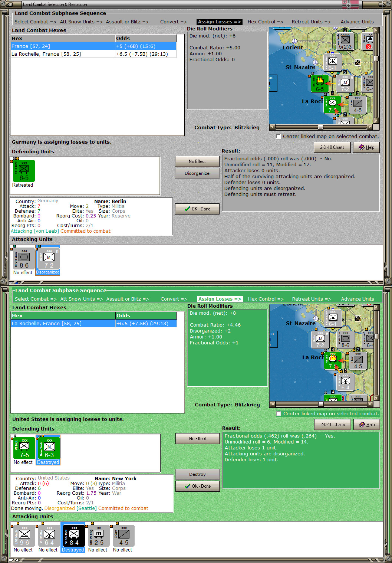Open Retreat Units step in bottom sequence
392x563 pixels.
[311, 299]
